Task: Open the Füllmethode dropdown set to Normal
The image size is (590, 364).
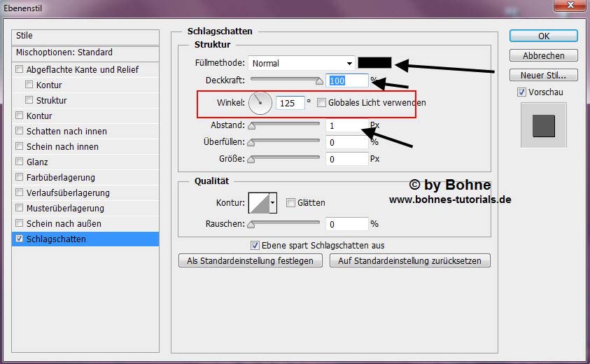Action: click(302, 63)
